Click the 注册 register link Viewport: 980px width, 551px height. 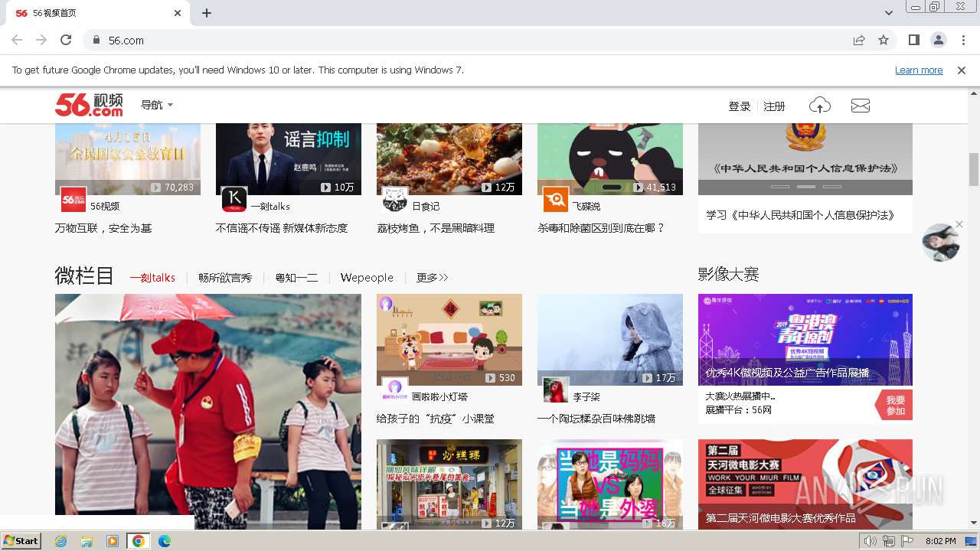[x=775, y=106]
